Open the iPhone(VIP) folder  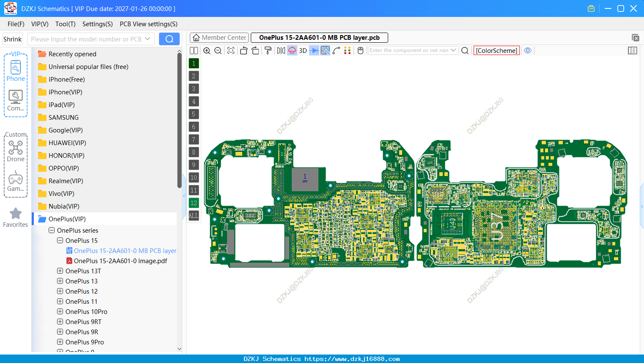pyautogui.click(x=60, y=92)
